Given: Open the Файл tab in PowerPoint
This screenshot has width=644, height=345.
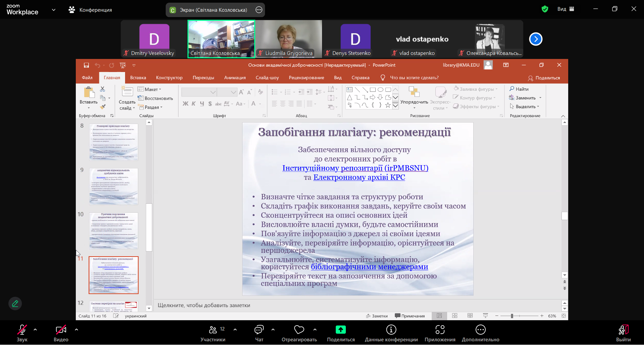Looking at the screenshot, I should click(87, 78).
